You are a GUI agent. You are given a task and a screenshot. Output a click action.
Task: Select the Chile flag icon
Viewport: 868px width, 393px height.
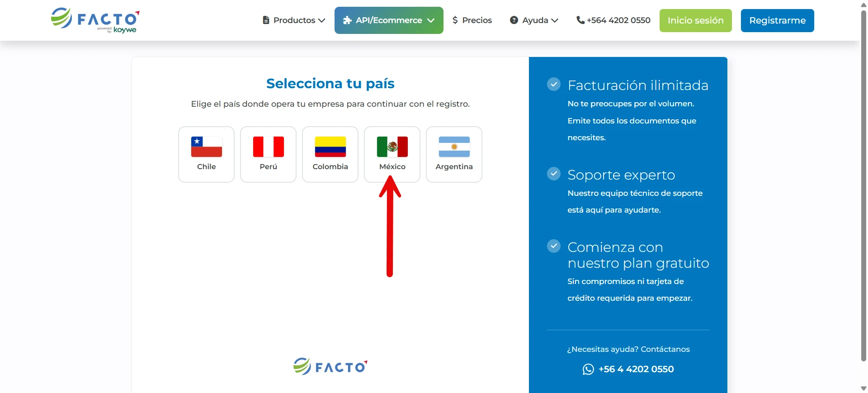tap(207, 147)
